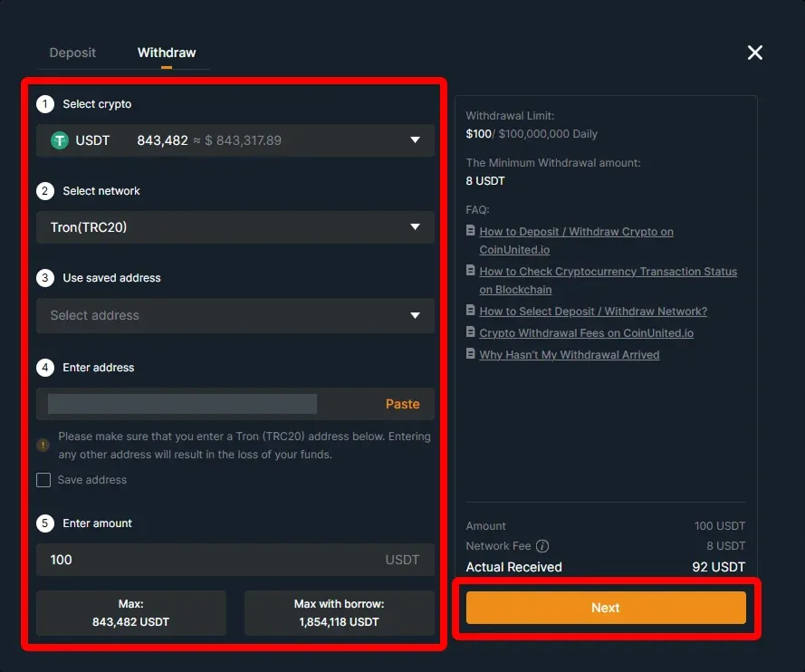Continue with the Next button
Image resolution: width=805 pixels, height=672 pixels.
pyautogui.click(x=606, y=608)
